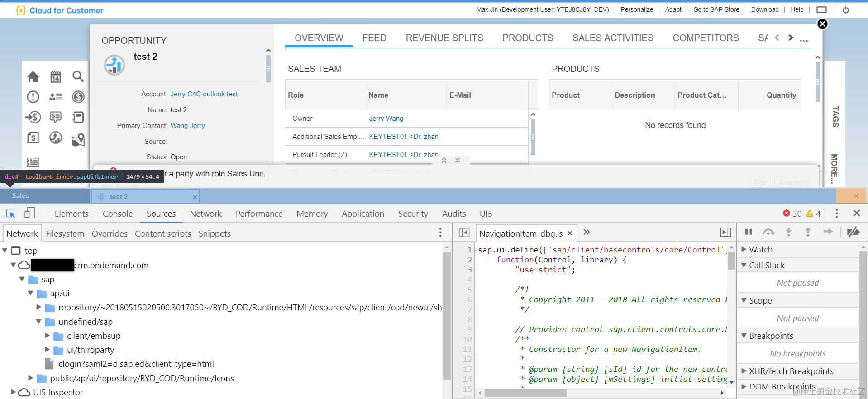Expand the UI5 Inspector tree node
The height and width of the screenshot is (399, 868).
(x=14, y=392)
